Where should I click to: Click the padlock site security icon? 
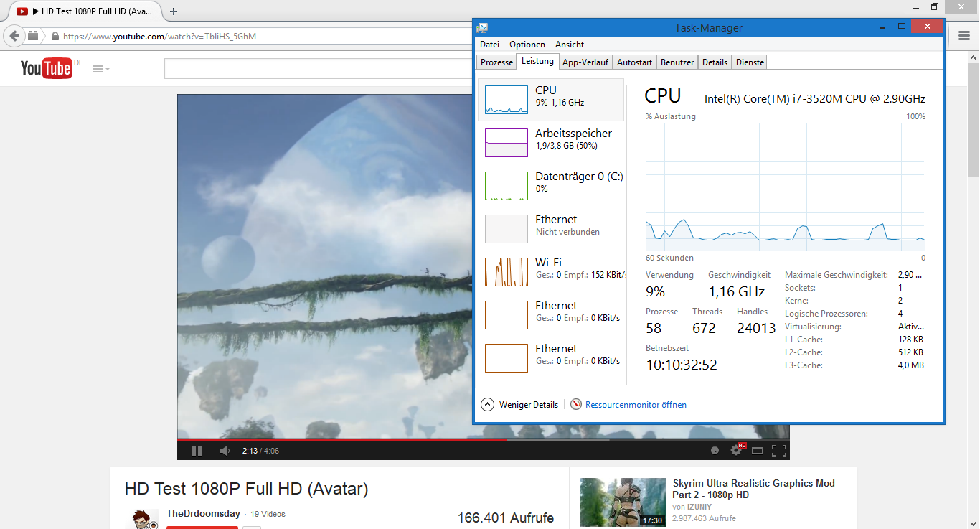tap(55, 36)
